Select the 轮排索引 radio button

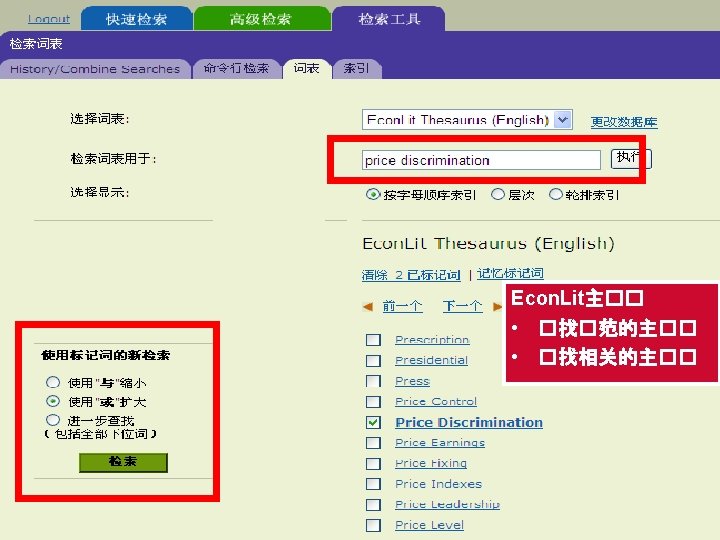pos(556,194)
